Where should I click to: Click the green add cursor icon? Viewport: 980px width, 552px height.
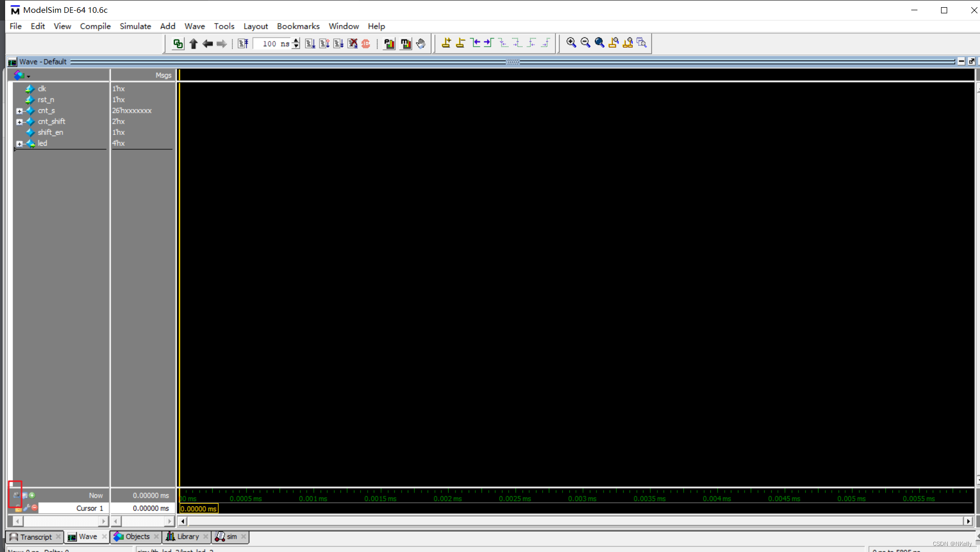pos(32,496)
